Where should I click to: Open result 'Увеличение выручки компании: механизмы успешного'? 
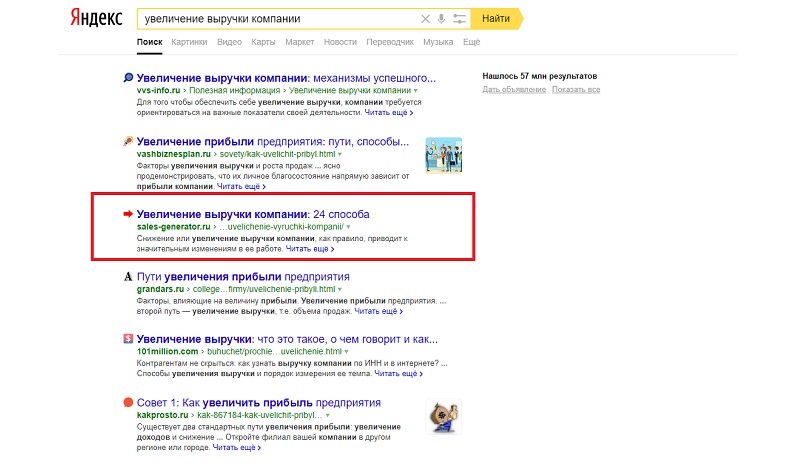[286, 78]
